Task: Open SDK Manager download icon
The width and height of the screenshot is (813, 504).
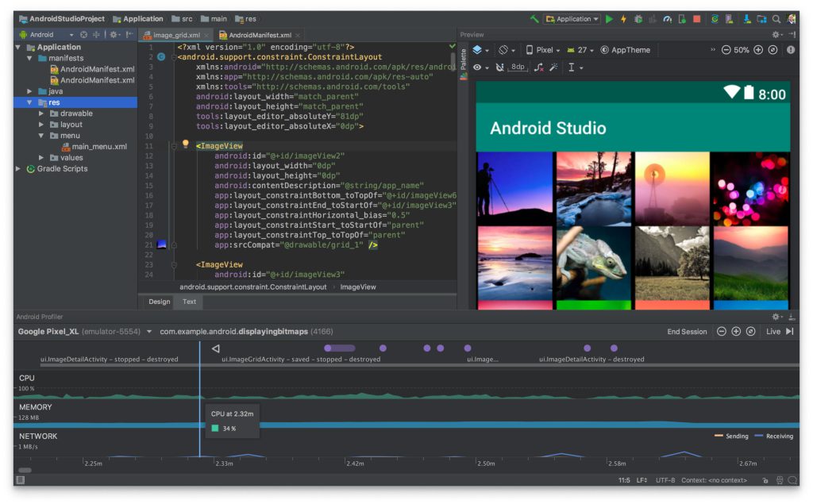Action: pos(746,19)
